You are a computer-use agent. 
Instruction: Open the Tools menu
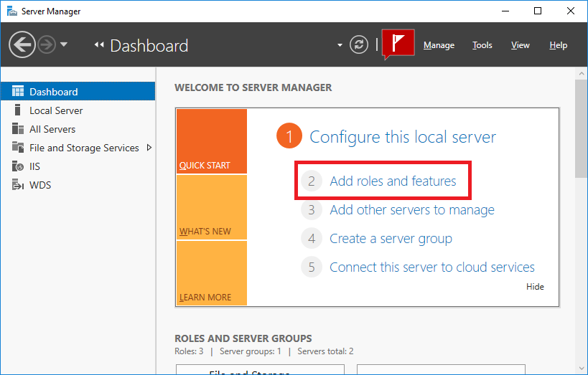[x=482, y=45]
